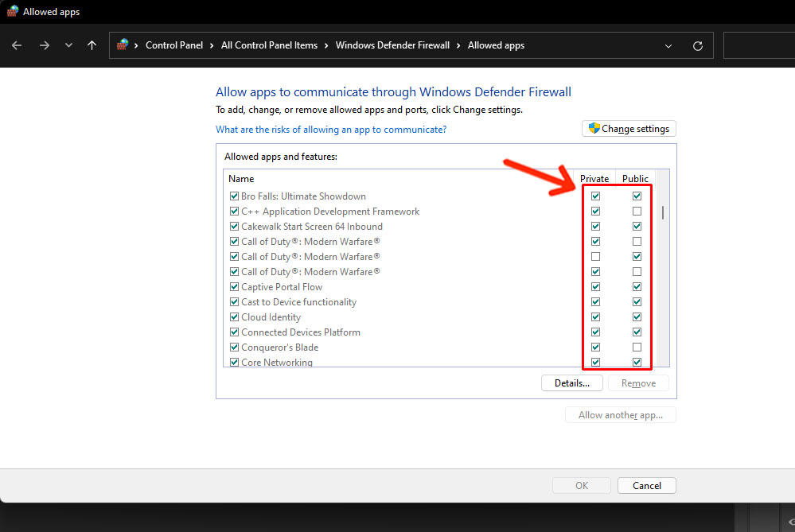This screenshot has width=795, height=532.
Task: Open All Control Panel Items breadcrumb
Action: (269, 45)
